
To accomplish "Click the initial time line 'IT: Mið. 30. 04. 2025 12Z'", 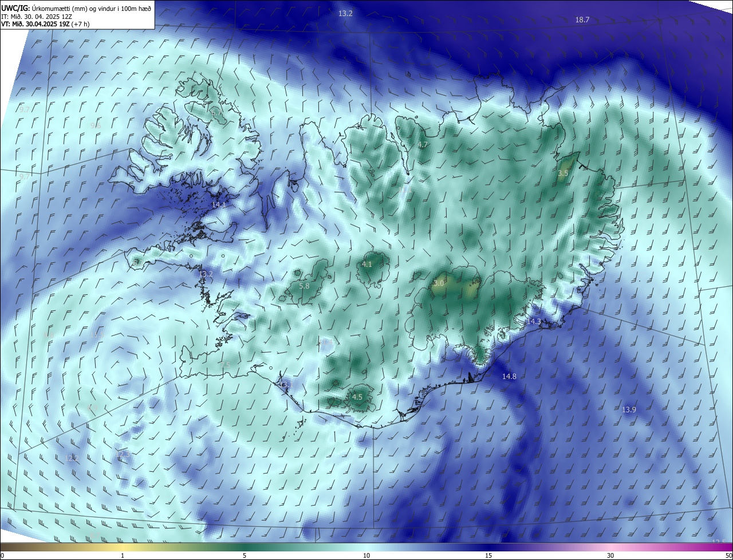I will click(x=36, y=17).
